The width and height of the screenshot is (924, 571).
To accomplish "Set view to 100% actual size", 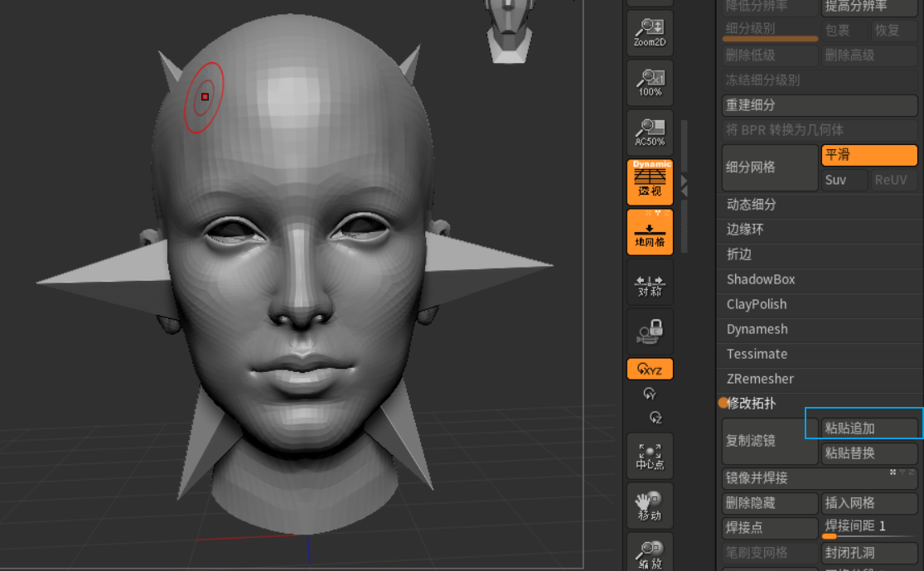I will point(650,82).
